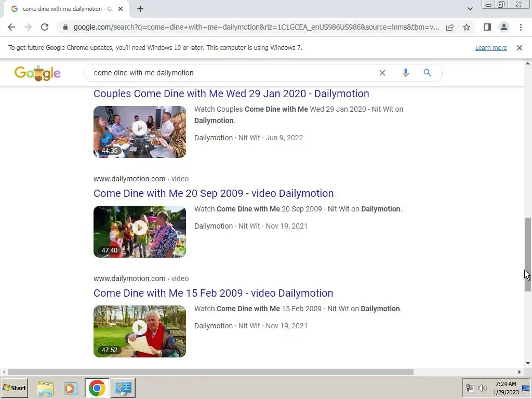The width and height of the screenshot is (532, 399).
Task: Click www.dailymotion.com above the 15 Feb 2009 result
Action: click(129, 278)
